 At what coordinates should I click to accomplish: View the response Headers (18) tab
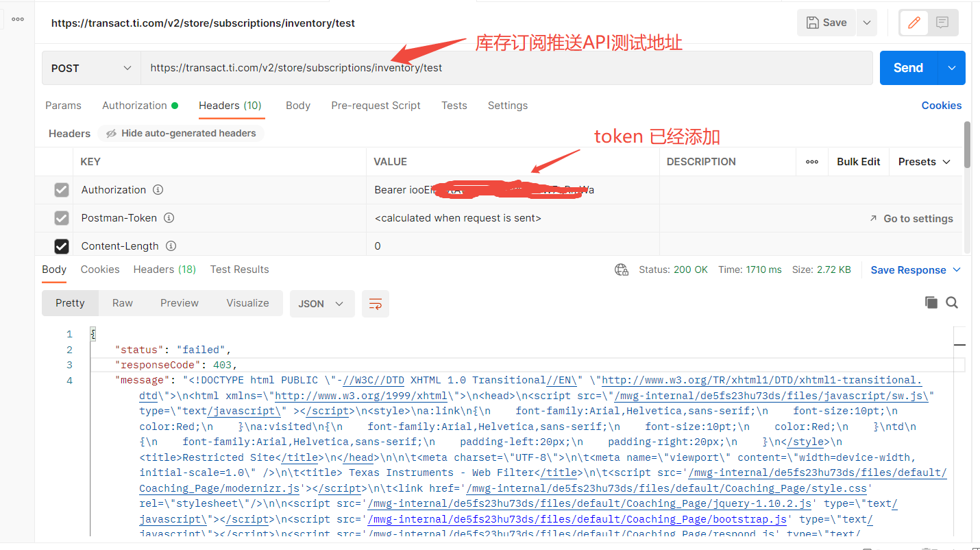[x=164, y=270]
